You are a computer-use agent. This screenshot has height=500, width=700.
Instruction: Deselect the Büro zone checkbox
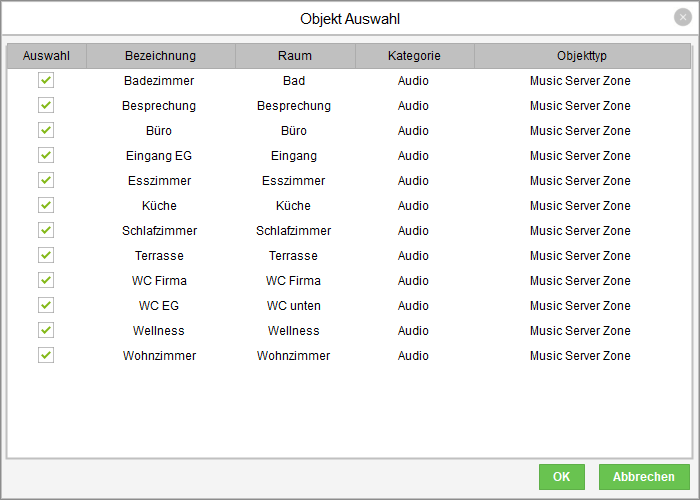[x=46, y=131]
